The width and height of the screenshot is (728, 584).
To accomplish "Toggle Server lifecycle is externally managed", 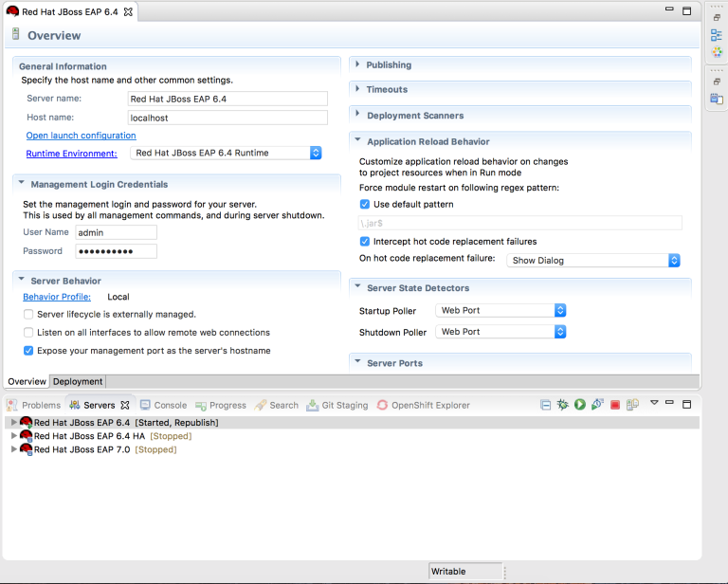I will click(x=28, y=315).
